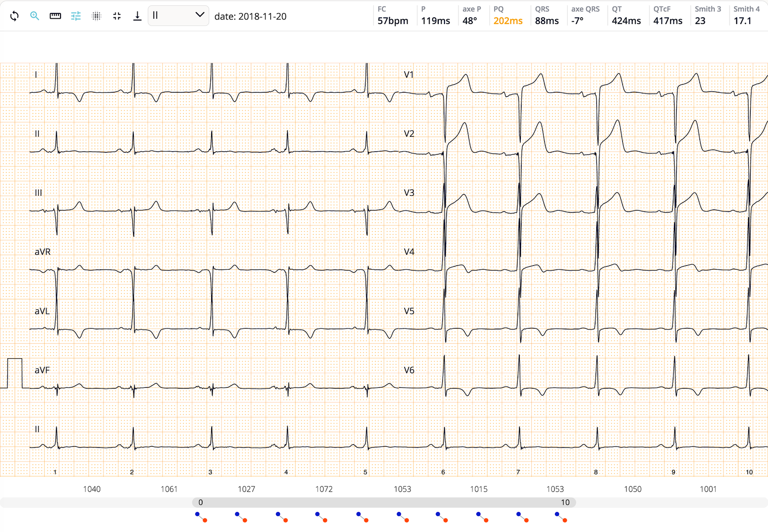This screenshot has height=532, width=768.
Task: Click the aVL lead label
Action: pos(42,311)
